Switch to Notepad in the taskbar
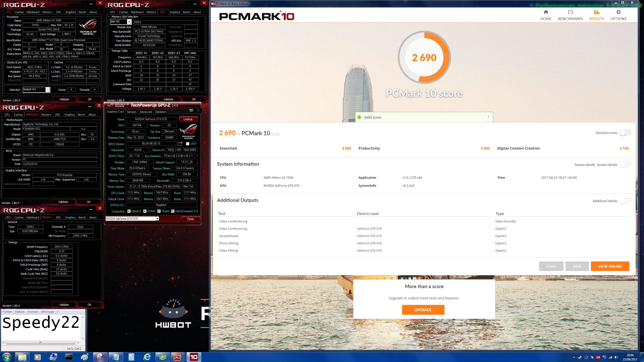Screen dimensions: 644x362 point(116,357)
